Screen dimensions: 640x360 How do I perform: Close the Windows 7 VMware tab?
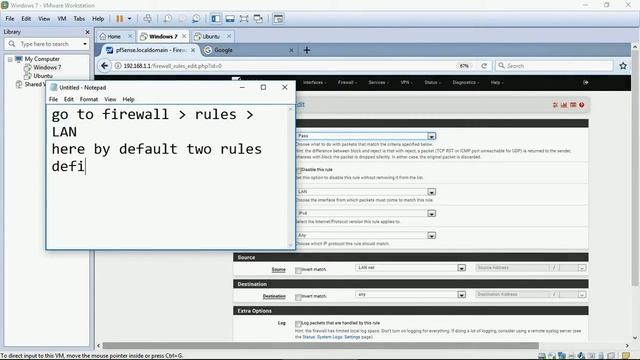pos(184,36)
